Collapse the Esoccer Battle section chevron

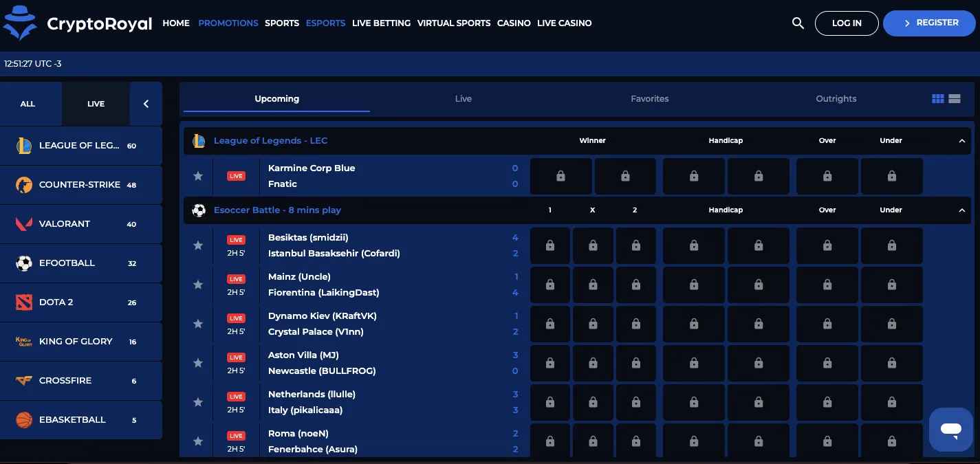tap(962, 210)
